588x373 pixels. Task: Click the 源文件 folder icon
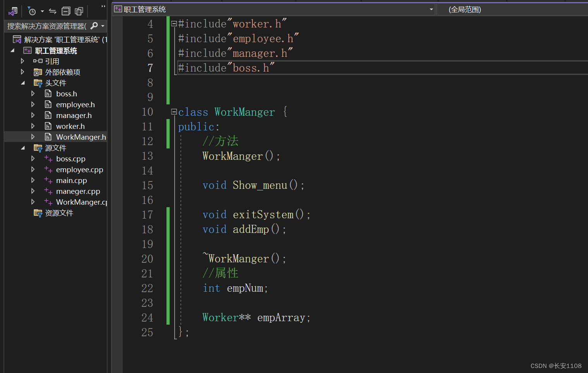[x=38, y=148]
